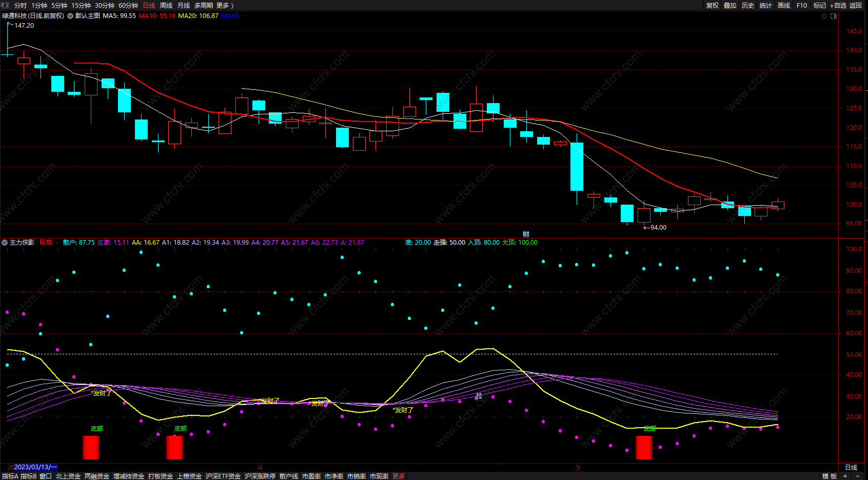
Task: Open the 模板 template menu
Action: [830, 476]
